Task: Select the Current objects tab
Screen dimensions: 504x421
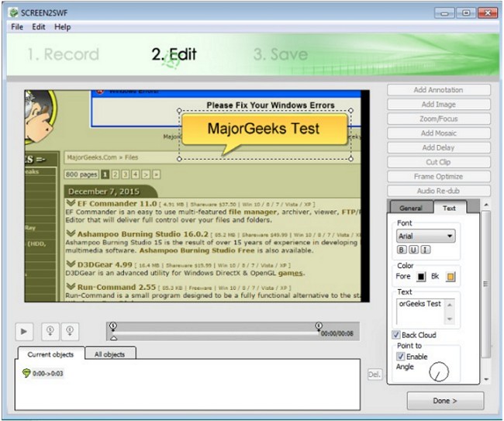Action: pos(50,354)
